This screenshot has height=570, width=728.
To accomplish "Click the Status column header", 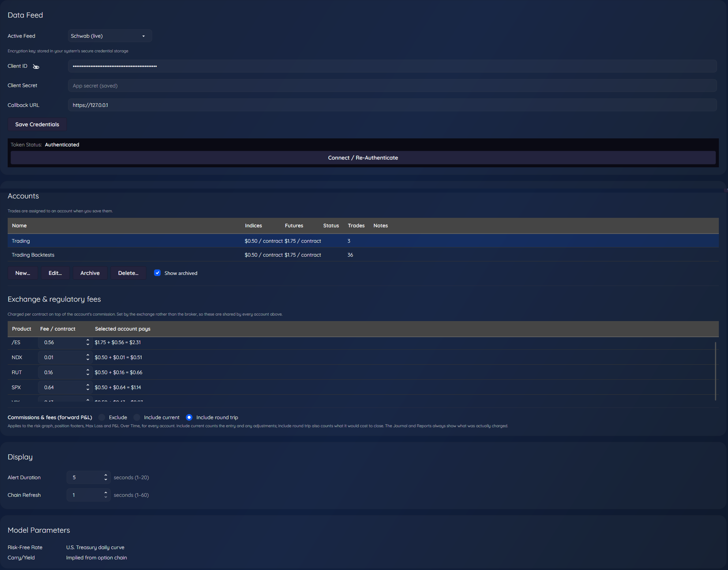I will pos(331,226).
